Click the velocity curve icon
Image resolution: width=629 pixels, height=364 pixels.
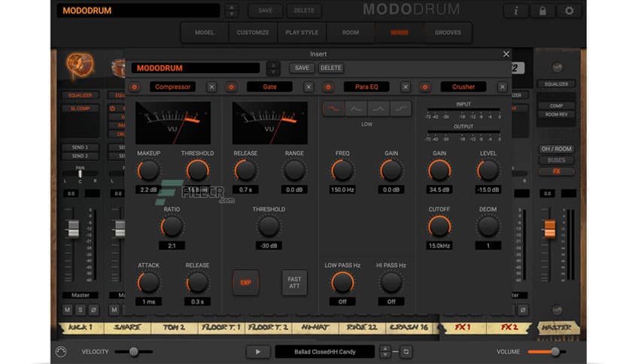click(61, 352)
